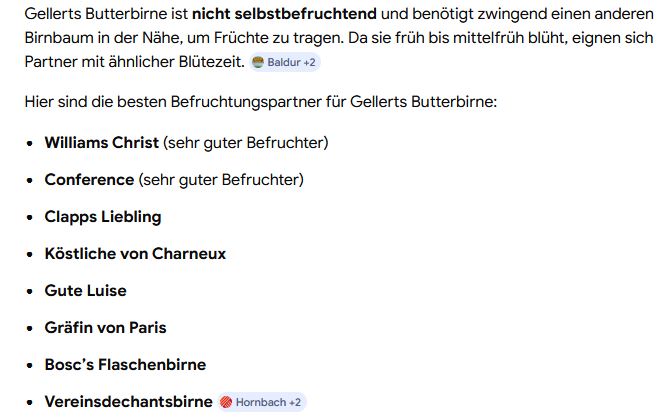Click the word "Blütezeit" in the first paragraph
The image size is (672, 417).
coord(208,61)
